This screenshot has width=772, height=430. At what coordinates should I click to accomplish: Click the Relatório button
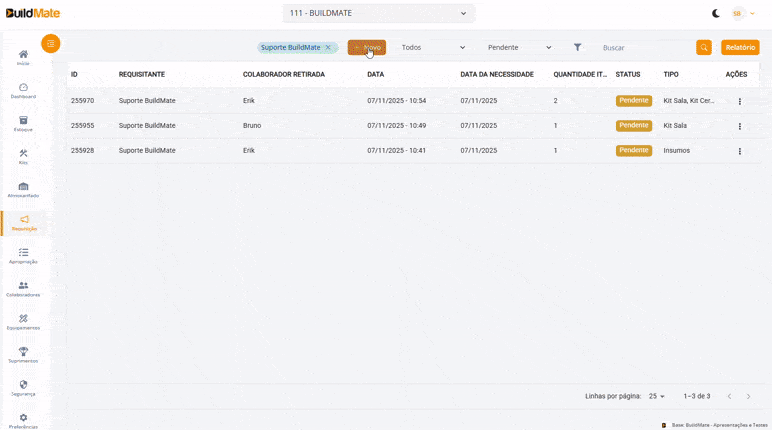click(740, 48)
